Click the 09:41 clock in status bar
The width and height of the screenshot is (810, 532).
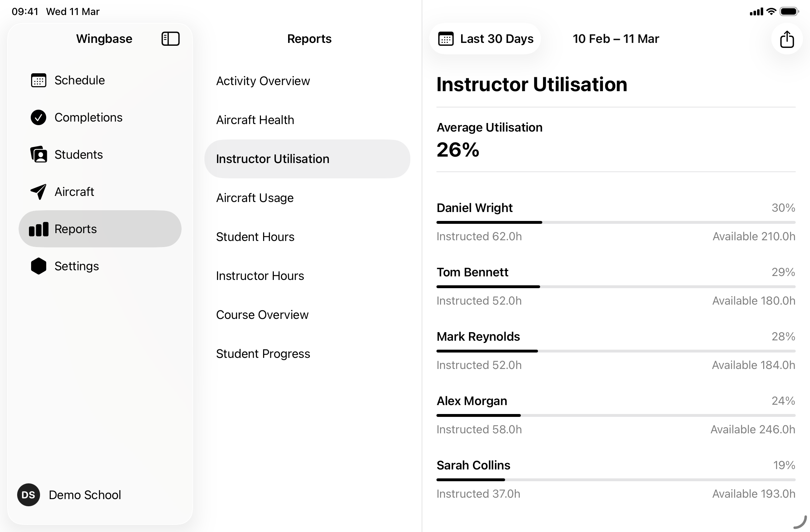click(x=25, y=12)
